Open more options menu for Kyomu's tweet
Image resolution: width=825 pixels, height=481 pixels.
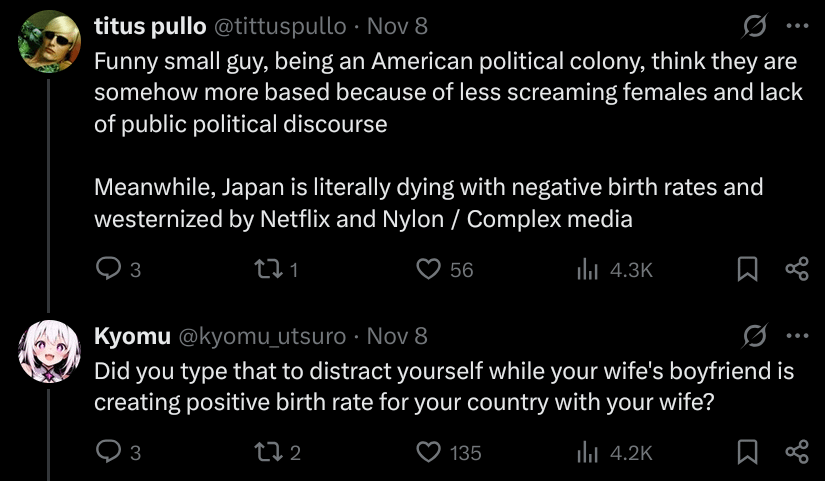click(797, 335)
